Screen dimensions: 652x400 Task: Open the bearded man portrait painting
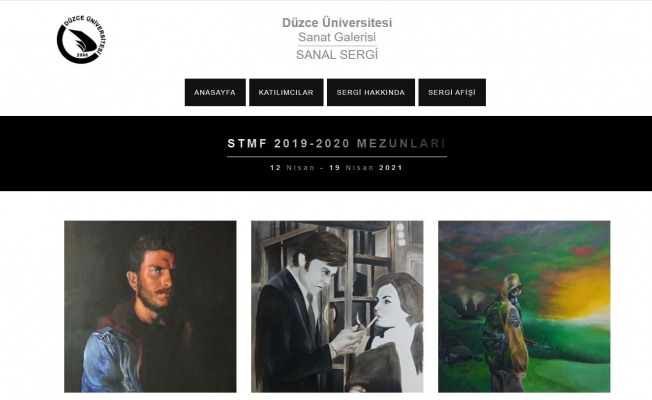[x=150, y=306]
